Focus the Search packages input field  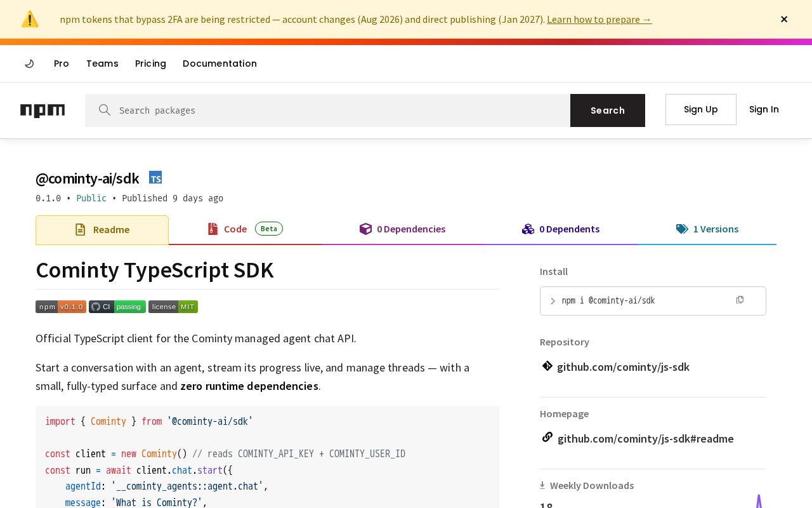327,110
